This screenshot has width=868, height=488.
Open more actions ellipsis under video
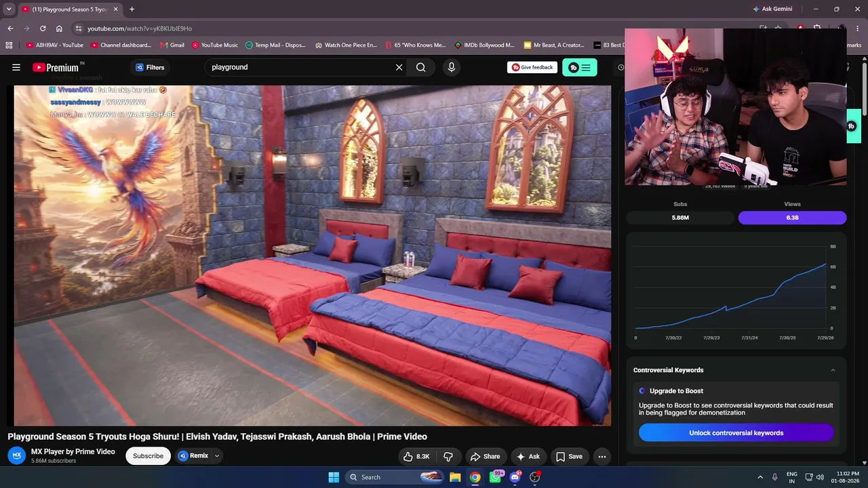[x=602, y=456]
